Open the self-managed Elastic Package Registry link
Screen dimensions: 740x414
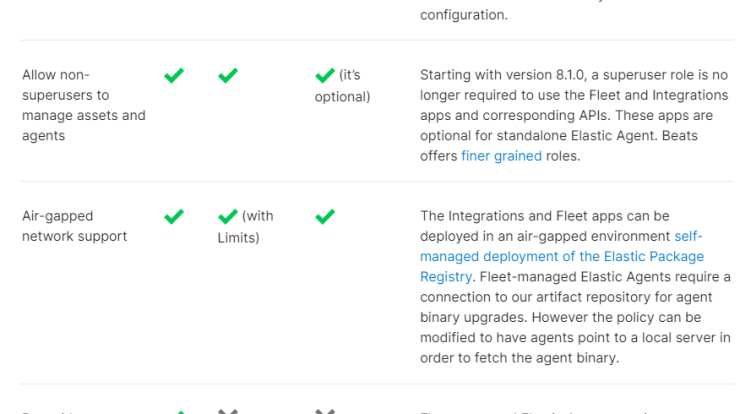(x=562, y=256)
